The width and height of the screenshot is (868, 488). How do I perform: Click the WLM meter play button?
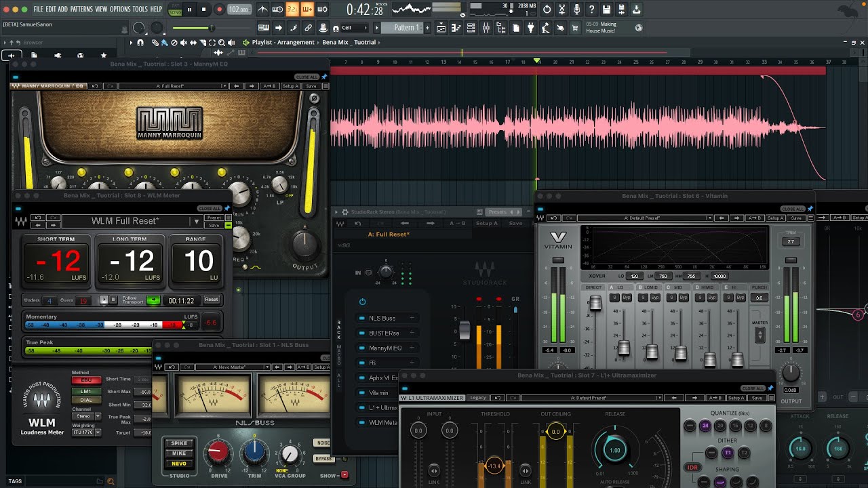[x=104, y=300]
